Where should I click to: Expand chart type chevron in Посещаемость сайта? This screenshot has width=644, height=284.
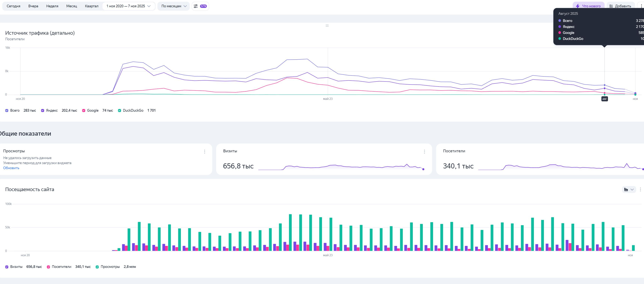click(632, 189)
